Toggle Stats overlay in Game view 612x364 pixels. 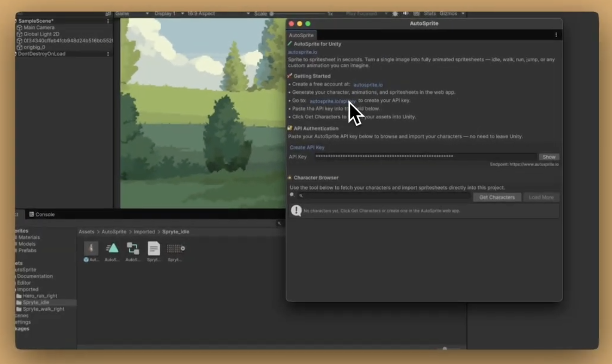pyautogui.click(x=430, y=13)
